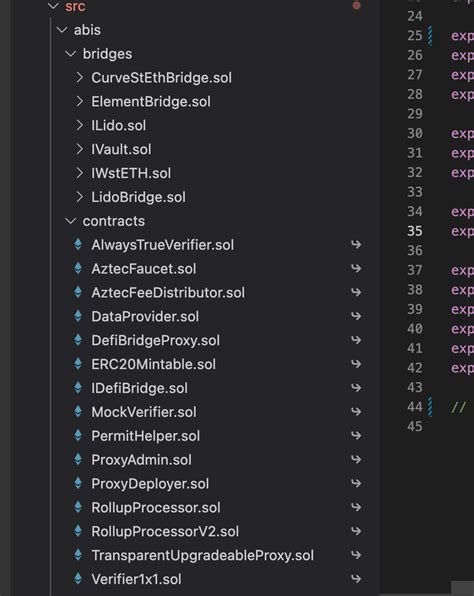
Task: Click symlink arrow icon on AztecFeeDistributor.sol row
Action: 356,292
